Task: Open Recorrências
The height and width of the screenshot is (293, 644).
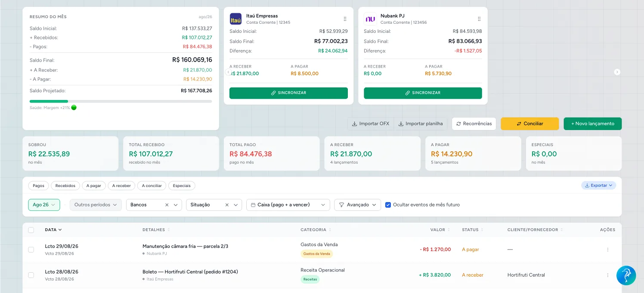Action: (474, 124)
